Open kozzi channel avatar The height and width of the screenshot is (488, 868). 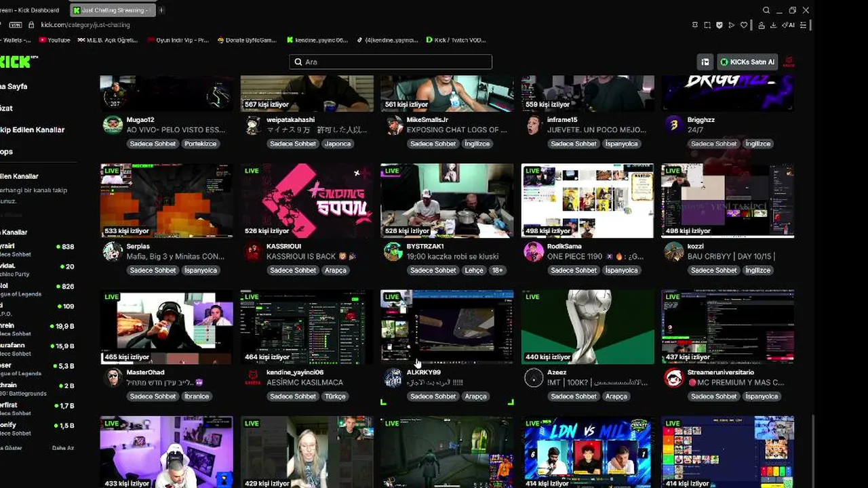pos(674,251)
